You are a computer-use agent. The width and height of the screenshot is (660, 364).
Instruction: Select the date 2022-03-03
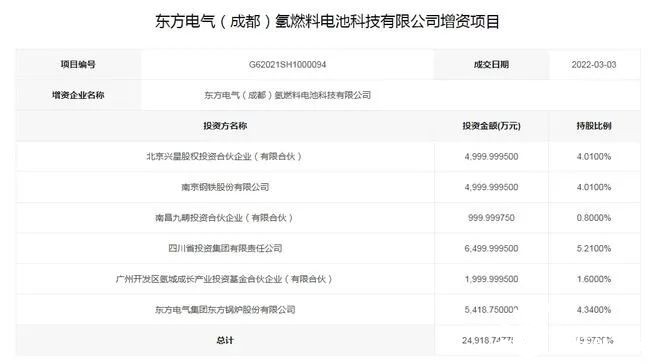click(594, 65)
